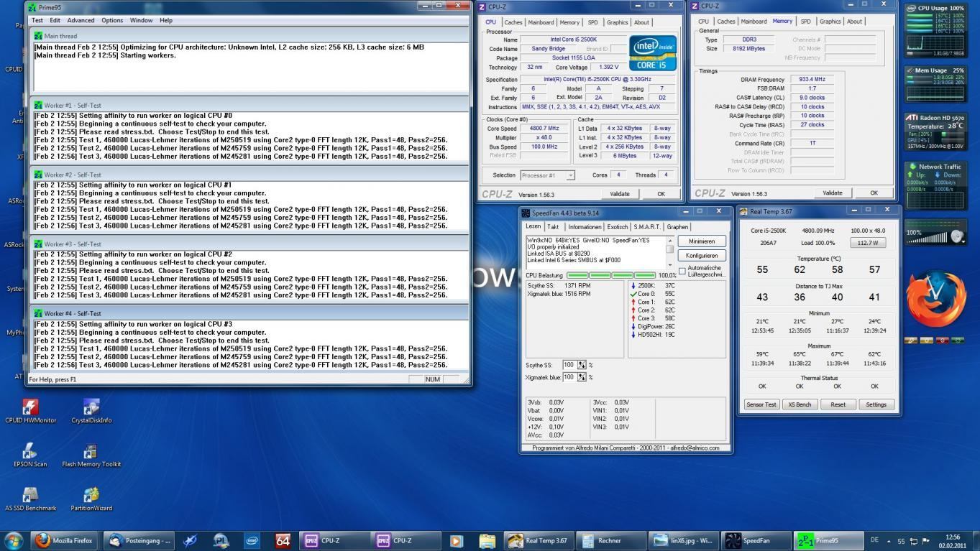This screenshot has width=980, height=551.
Task: Open PartitionWizard desktop shortcut
Action: (91, 499)
